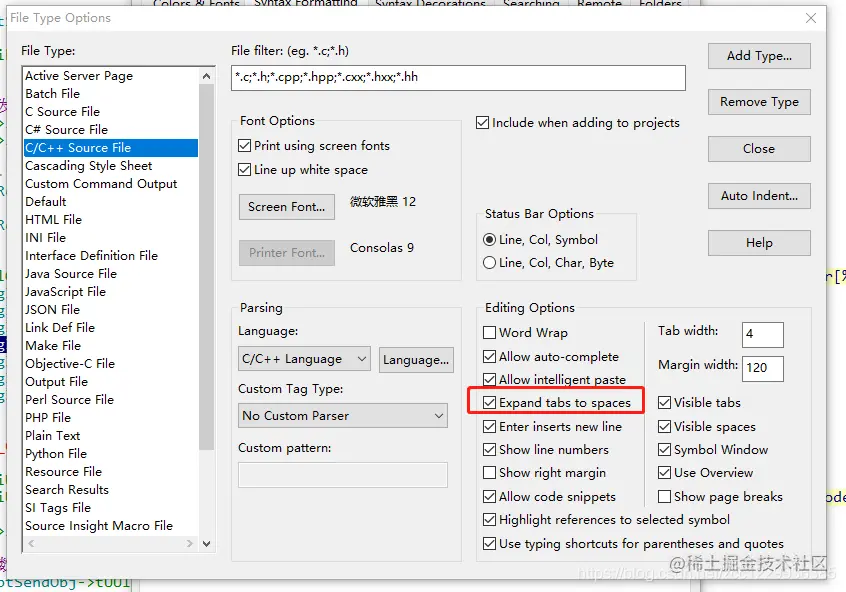Viewport: 846px width, 592px height.
Task: Select JSON File in list
Action: point(111,310)
